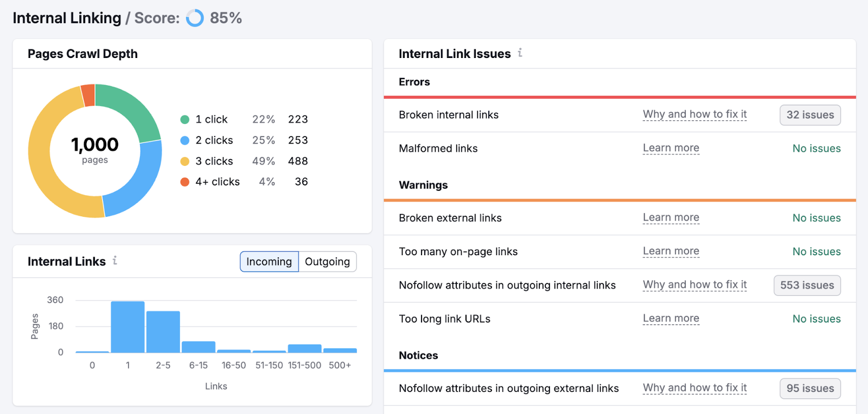Click info icon next to Internal Links
This screenshot has height=414, width=868.
click(x=115, y=261)
